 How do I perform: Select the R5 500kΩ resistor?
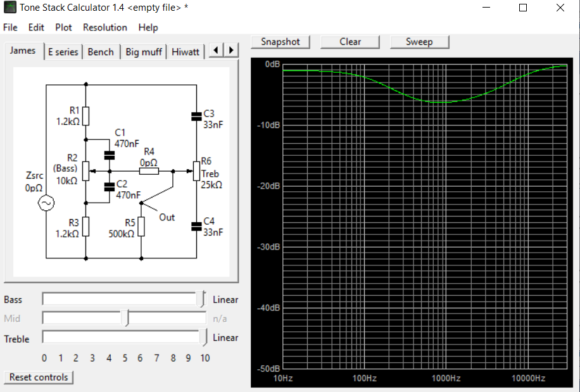(141, 227)
